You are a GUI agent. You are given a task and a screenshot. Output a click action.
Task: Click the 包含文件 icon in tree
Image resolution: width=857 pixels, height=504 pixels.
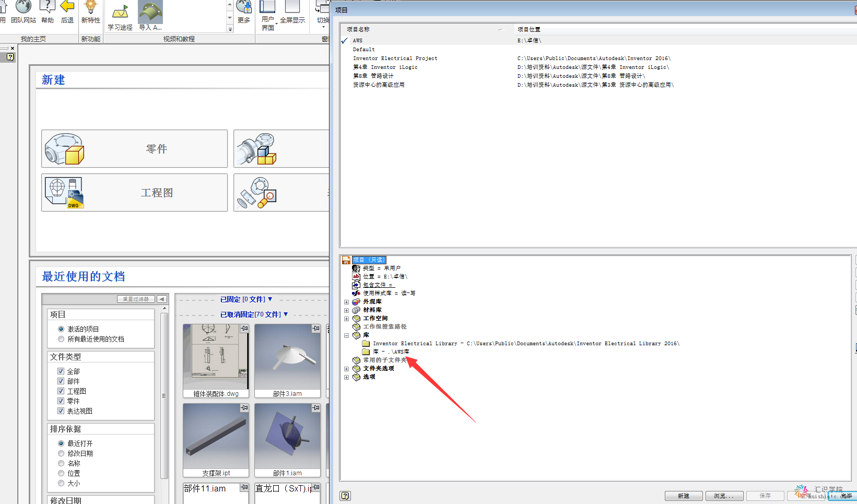356,285
